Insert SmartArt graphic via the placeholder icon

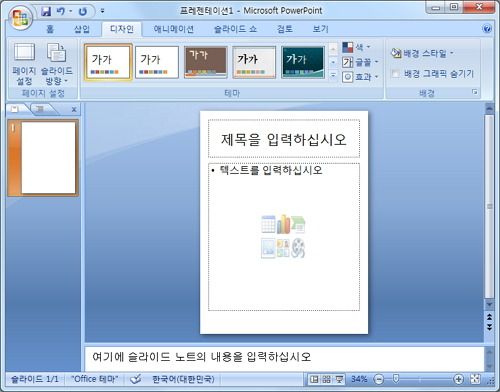click(x=298, y=224)
